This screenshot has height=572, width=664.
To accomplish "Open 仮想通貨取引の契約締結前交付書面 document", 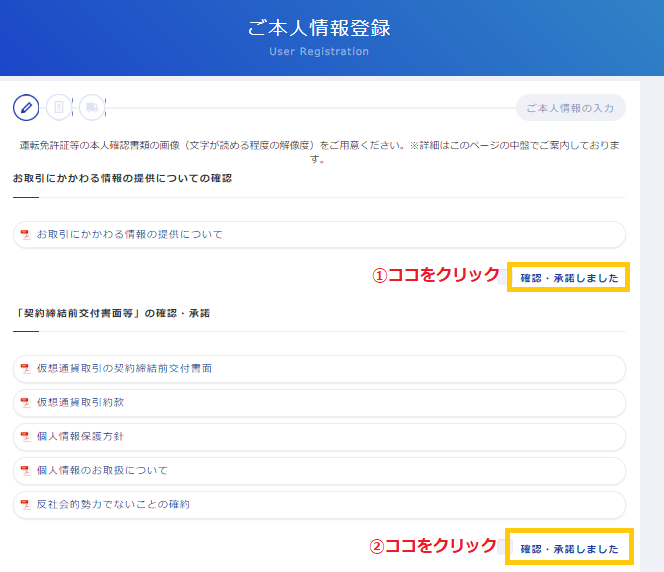I will [319, 369].
